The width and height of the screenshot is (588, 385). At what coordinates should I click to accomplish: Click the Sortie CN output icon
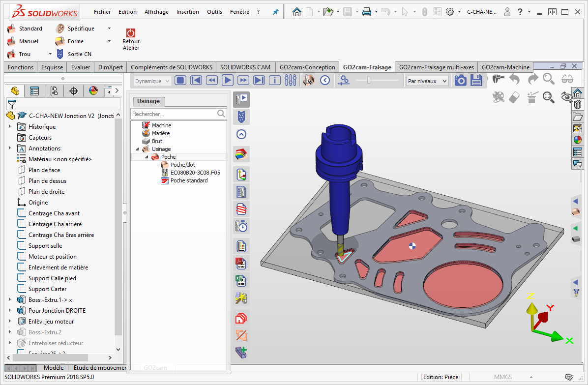(x=60, y=54)
